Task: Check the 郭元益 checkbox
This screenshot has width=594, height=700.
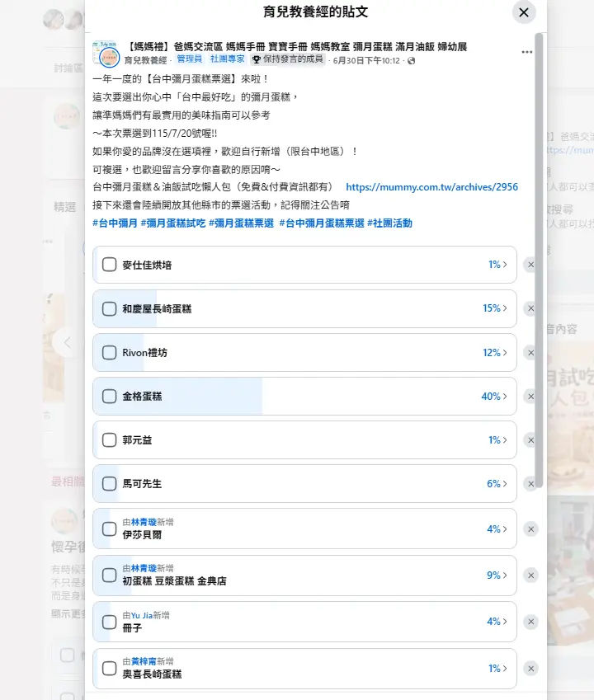Action: 110,440
